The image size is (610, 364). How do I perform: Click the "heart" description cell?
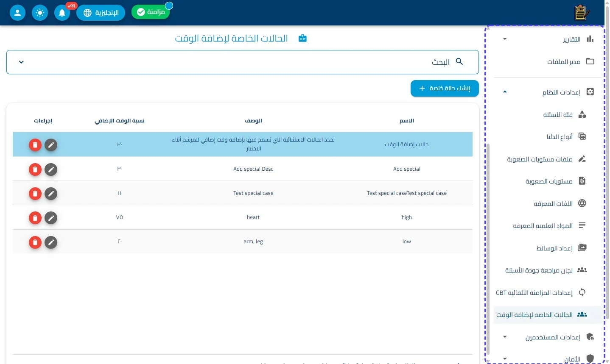point(253,217)
